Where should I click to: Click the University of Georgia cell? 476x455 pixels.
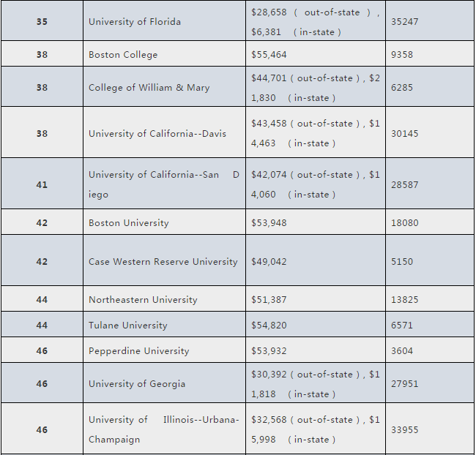click(137, 384)
